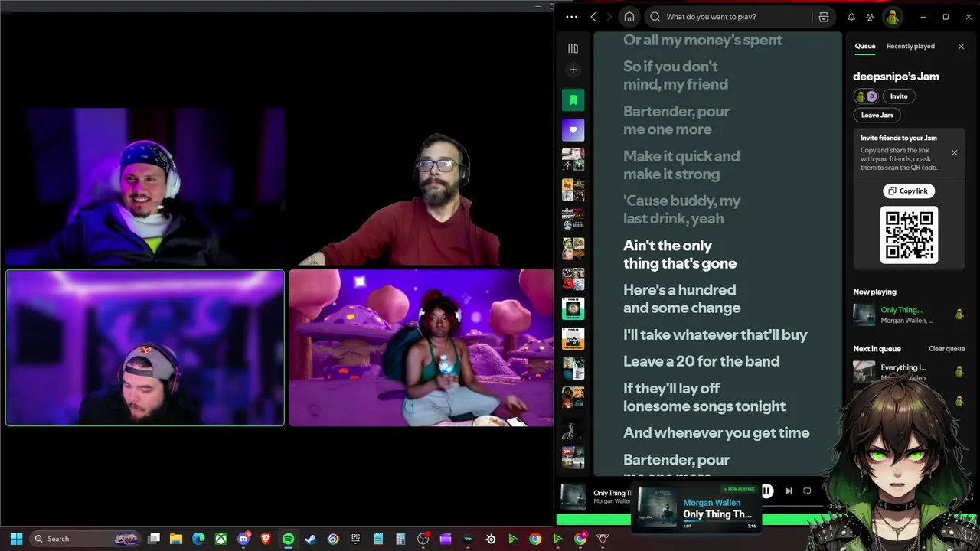This screenshot has width=980, height=551.
Task: Jump to lyric 'Leave a 20 for the band'
Action: [x=701, y=361]
